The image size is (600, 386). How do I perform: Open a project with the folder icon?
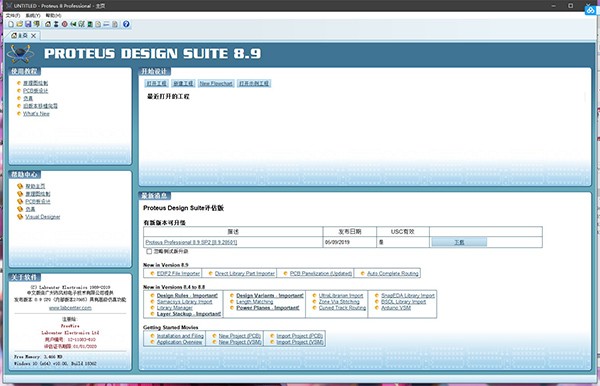click(x=20, y=24)
